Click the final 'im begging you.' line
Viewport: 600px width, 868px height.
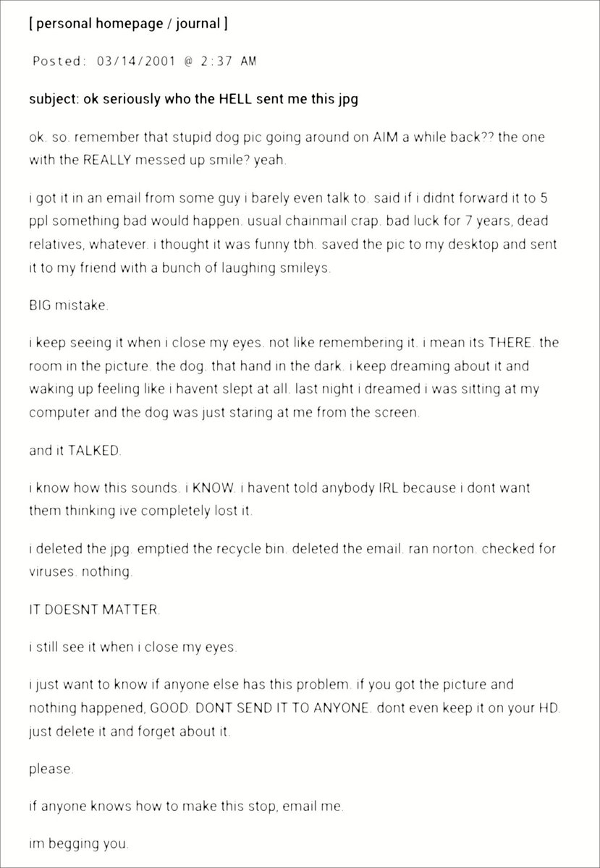coord(78,843)
